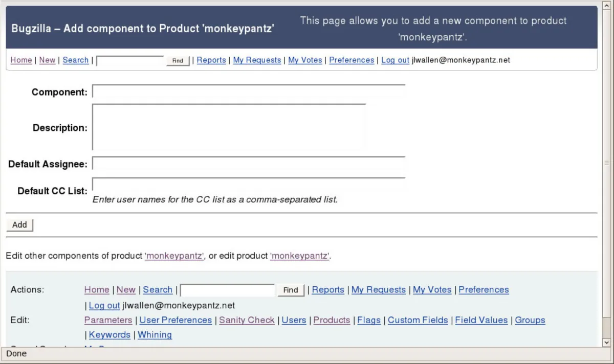Open the Whining link
The width and height of the screenshot is (614, 364).
point(155,335)
